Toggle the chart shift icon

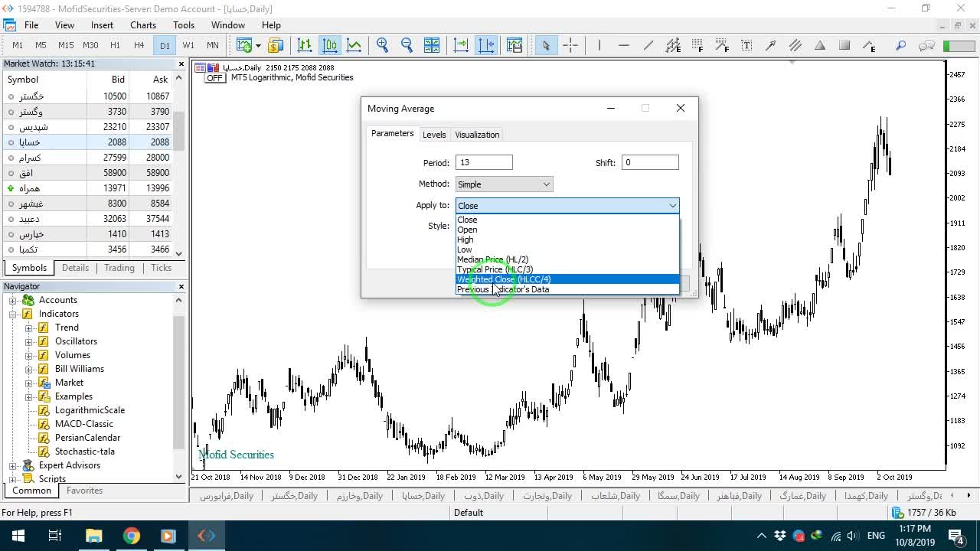pyautogui.click(x=486, y=45)
